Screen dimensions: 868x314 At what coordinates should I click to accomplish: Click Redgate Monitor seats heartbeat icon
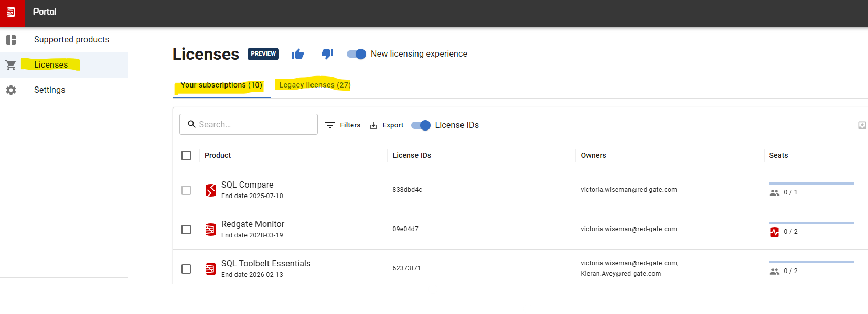click(775, 232)
